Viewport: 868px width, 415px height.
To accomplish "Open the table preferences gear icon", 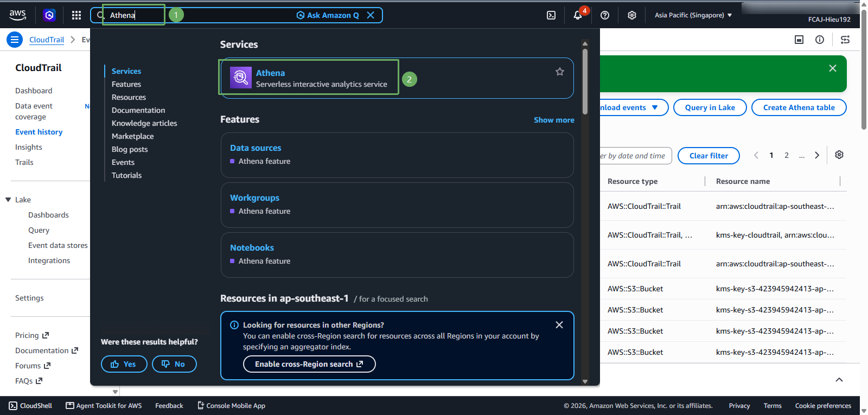I will [x=839, y=155].
